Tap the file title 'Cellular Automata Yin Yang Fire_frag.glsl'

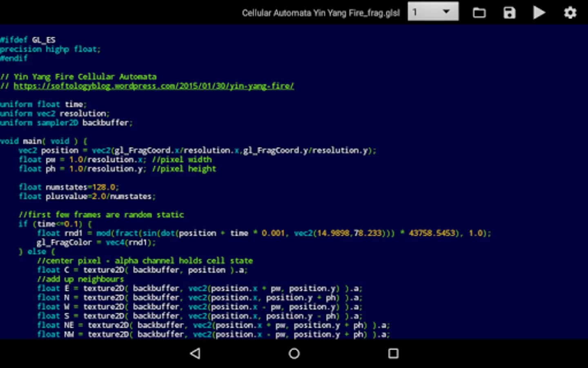tap(321, 13)
